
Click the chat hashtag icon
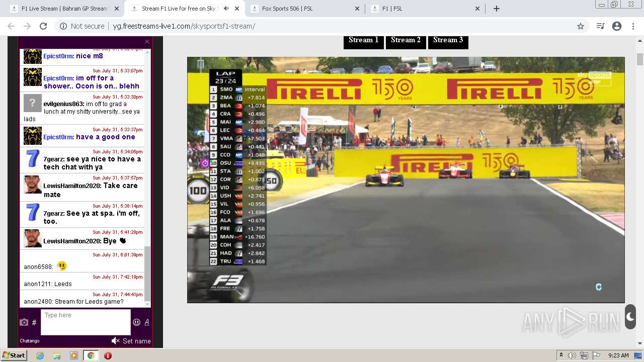pos(34,322)
